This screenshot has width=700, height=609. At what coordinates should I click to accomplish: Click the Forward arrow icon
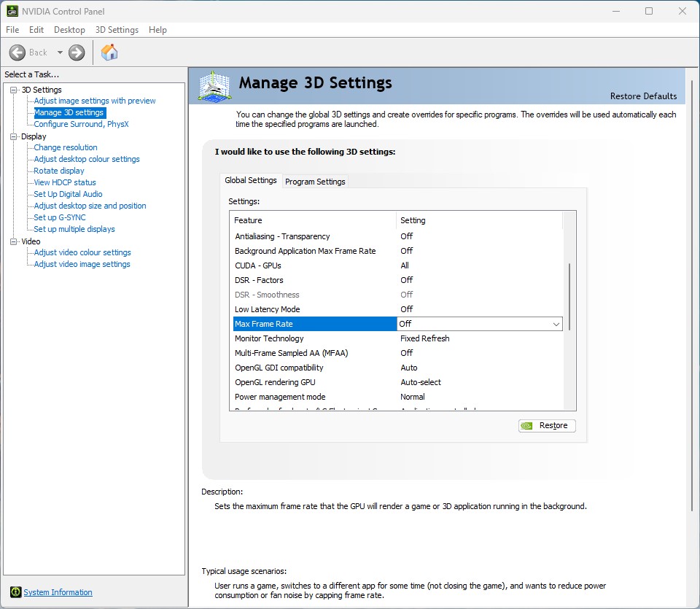(77, 53)
